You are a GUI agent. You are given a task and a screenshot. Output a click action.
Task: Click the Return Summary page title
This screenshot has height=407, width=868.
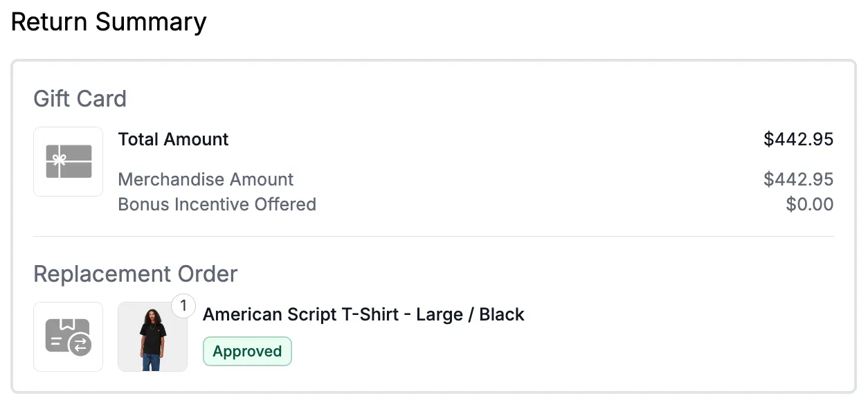coord(109,21)
